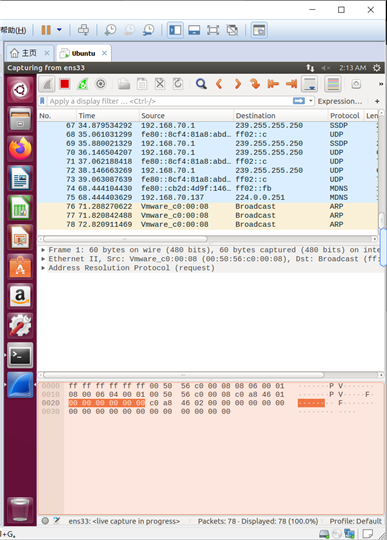This screenshot has height=540, width=387.
Task: Open the VM power options dropdown
Action: pos(59,30)
